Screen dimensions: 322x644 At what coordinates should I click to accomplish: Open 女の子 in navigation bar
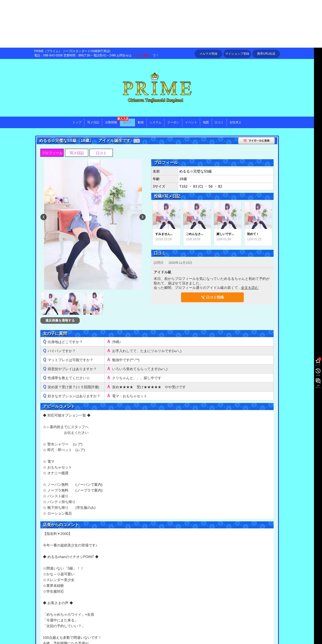(127, 122)
